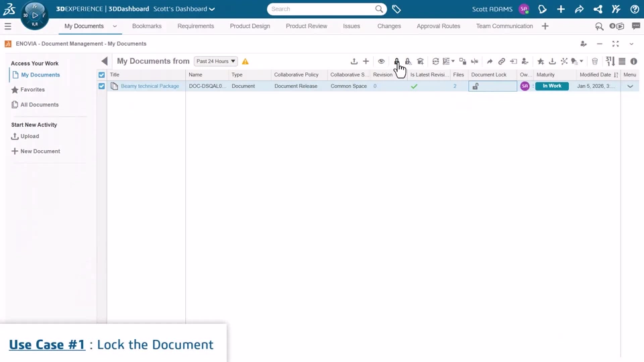Click the search magnifier button

click(x=379, y=9)
